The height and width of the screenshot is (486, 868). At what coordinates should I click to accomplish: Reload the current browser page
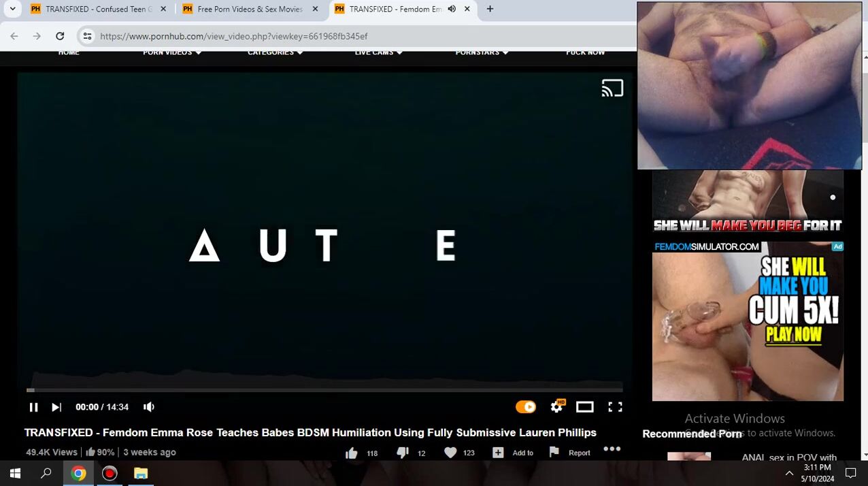tap(60, 36)
